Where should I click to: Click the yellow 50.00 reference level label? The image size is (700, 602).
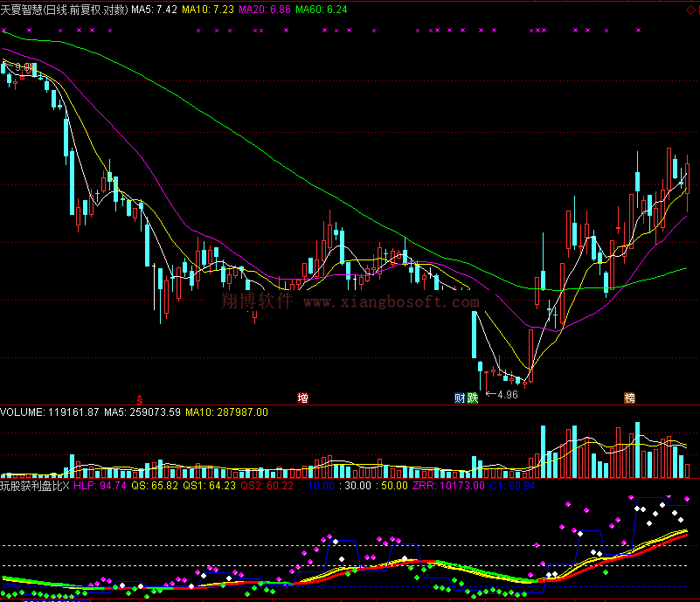click(x=392, y=486)
